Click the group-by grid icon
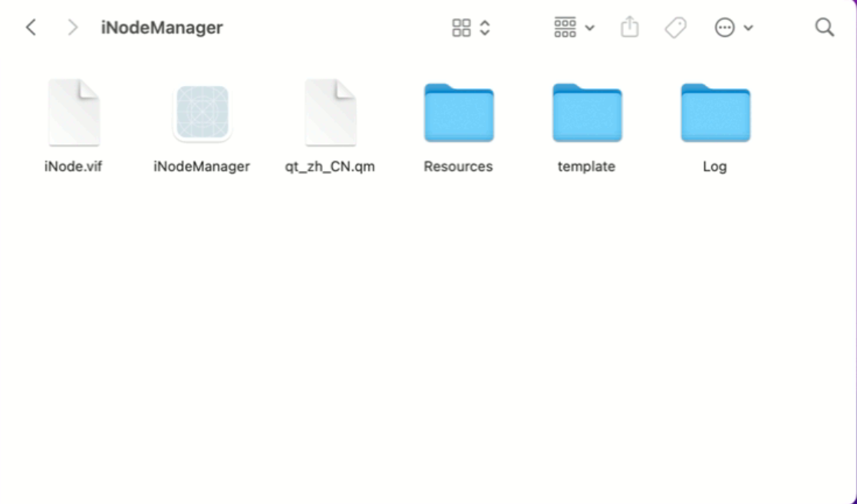This screenshot has height=504, width=857. [565, 28]
